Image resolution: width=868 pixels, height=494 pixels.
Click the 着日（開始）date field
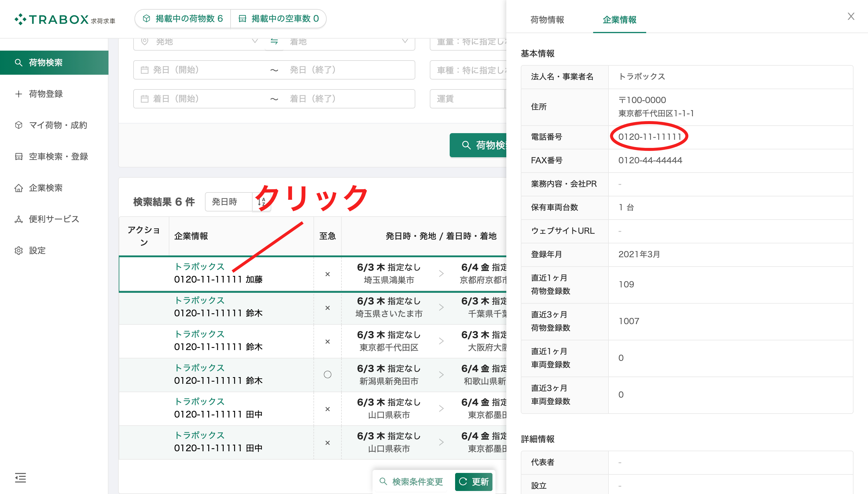coord(200,99)
